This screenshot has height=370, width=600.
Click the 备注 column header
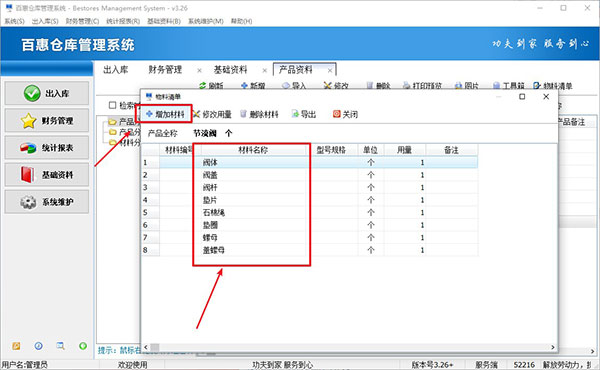click(451, 150)
